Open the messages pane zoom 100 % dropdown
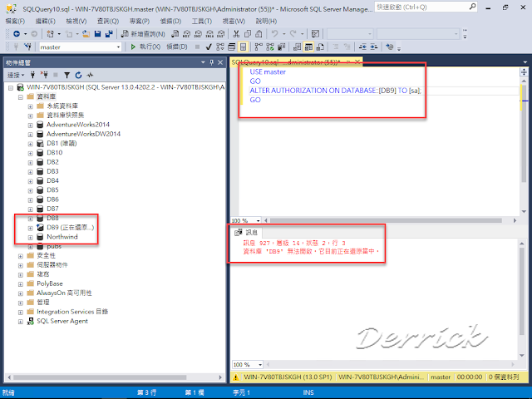Screen dimensions: 532x399 (x=260, y=365)
